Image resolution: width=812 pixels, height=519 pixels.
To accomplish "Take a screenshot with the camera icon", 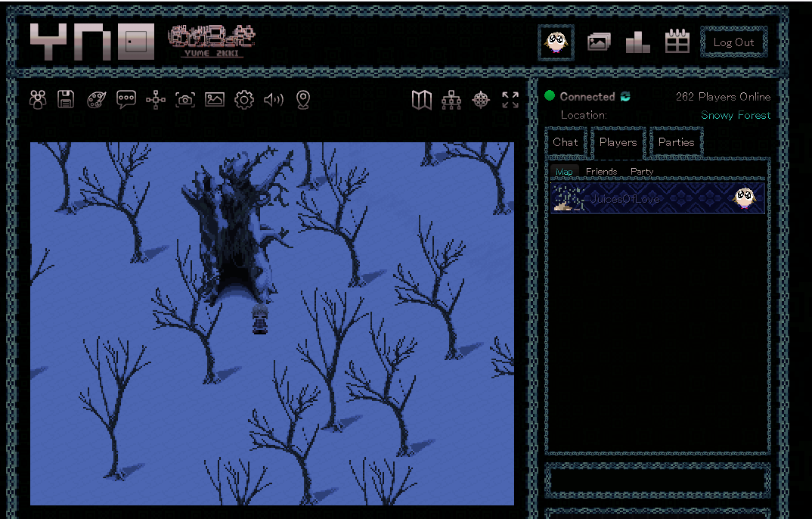I will [x=185, y=99].
